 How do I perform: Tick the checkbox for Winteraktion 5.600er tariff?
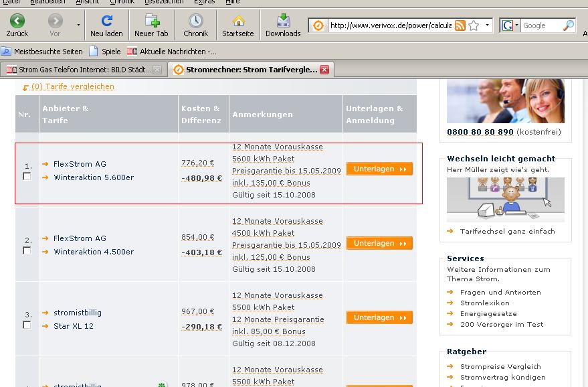[27, 177]
